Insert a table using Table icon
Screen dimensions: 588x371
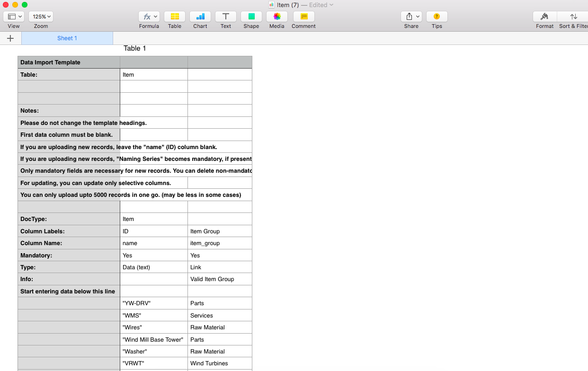tap(175, 17)
